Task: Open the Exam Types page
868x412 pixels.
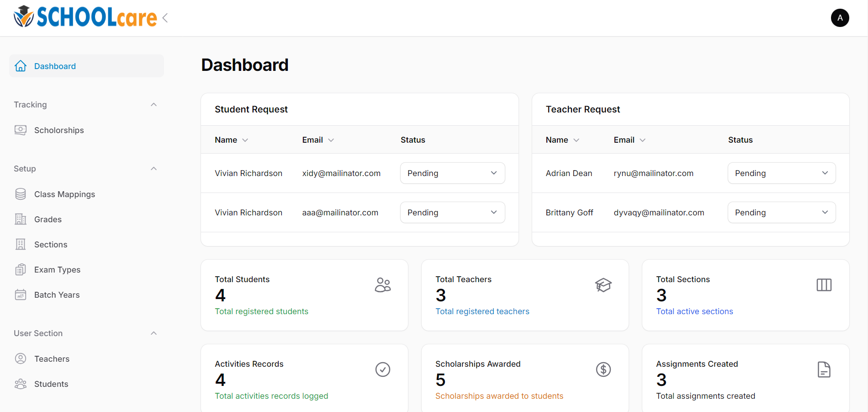Action: [57, 270]
